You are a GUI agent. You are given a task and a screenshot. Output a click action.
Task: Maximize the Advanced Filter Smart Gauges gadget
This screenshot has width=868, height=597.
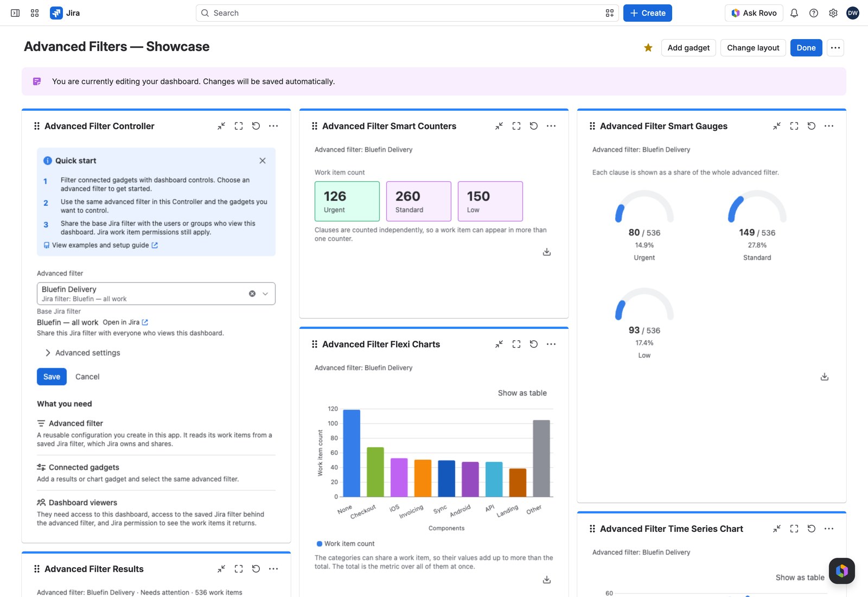click(x=794, y=126)
